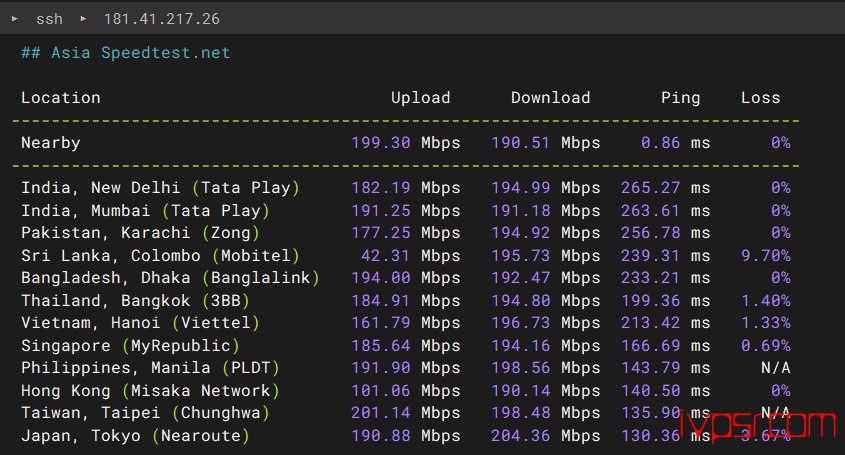The height and width of the screenshot is (455, 845).
Task: Select New Delhi upload 182.19
Action: [x=381, y=188]
